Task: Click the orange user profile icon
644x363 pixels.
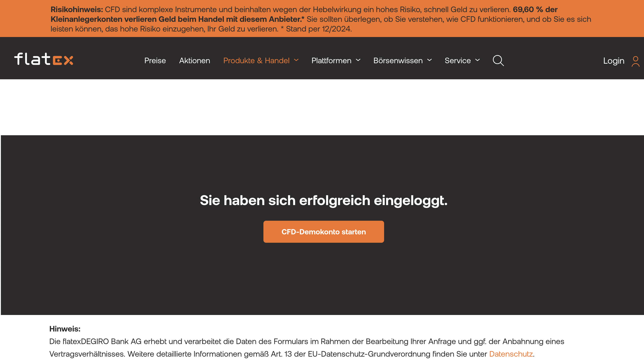Action: (x=635, y=61)
